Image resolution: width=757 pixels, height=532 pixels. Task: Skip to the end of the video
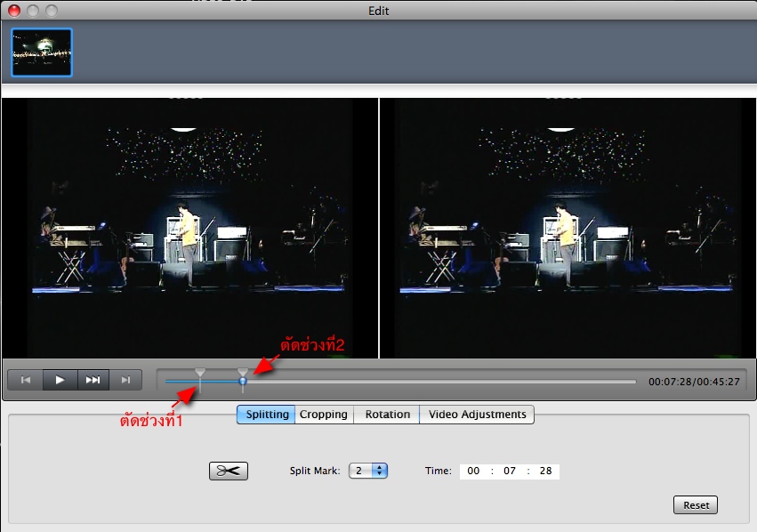125,380
